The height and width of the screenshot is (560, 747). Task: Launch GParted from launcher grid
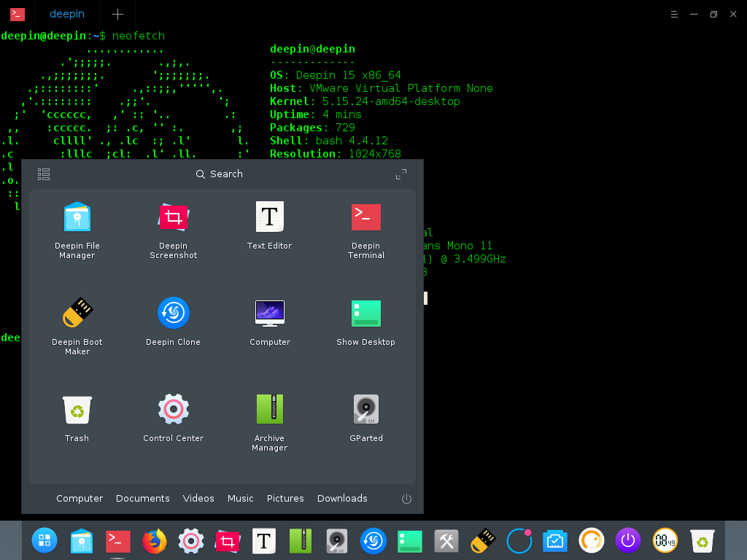(x=366, y=418)
